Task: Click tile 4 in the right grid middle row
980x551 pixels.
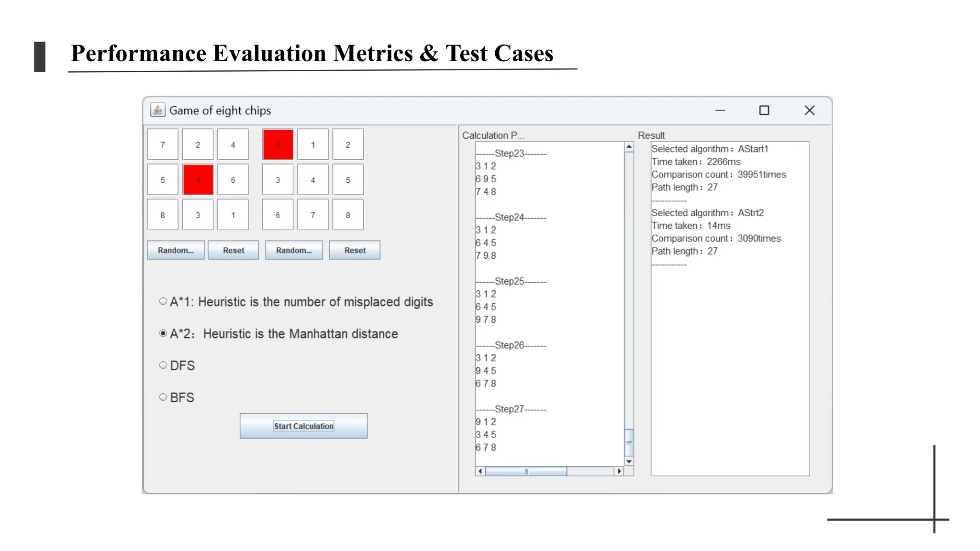Action: tap(313, 180)
